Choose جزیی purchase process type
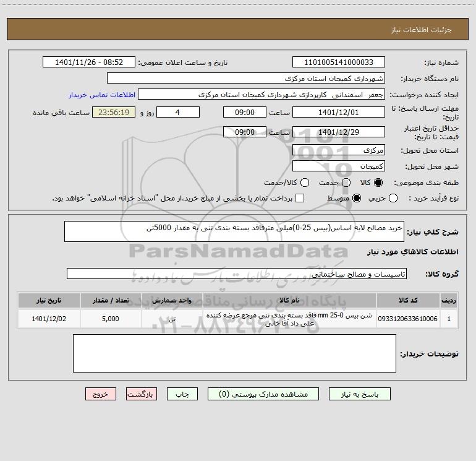476x461 pixels. (393, 198)
